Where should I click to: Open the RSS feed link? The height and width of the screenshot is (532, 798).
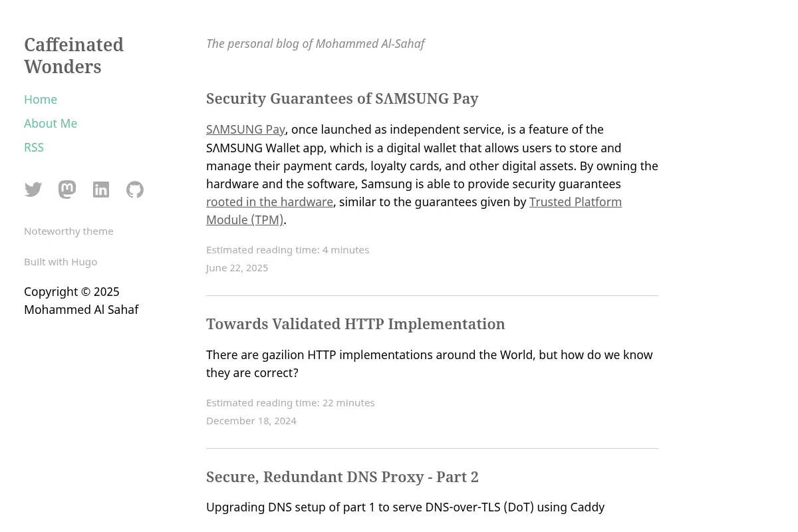34,147
